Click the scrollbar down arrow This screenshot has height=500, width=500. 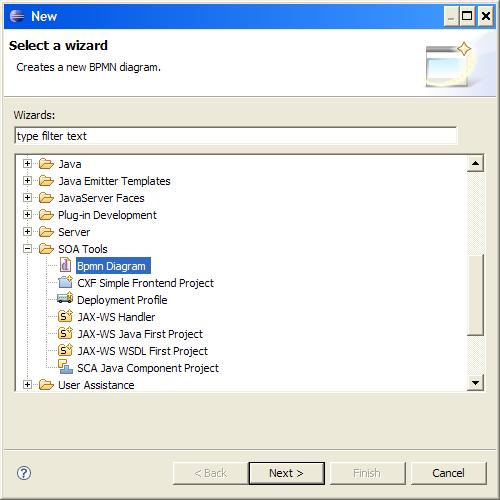coord(475,382)
